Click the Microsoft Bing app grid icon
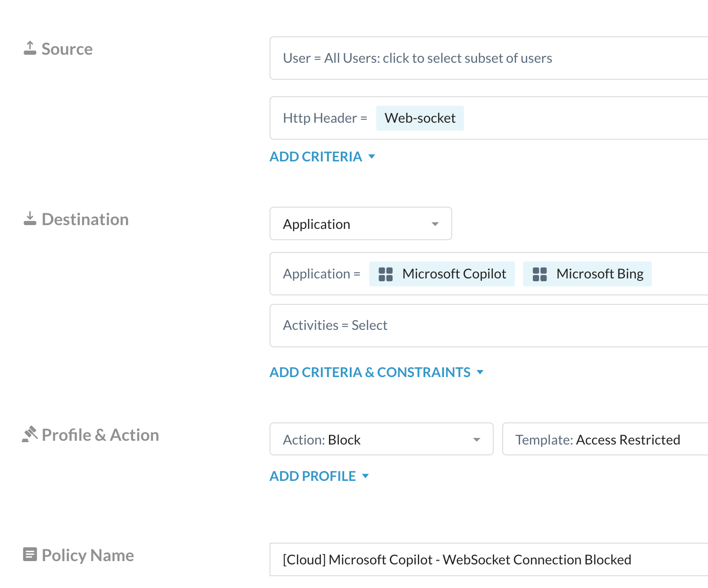 tap(539, 274)
